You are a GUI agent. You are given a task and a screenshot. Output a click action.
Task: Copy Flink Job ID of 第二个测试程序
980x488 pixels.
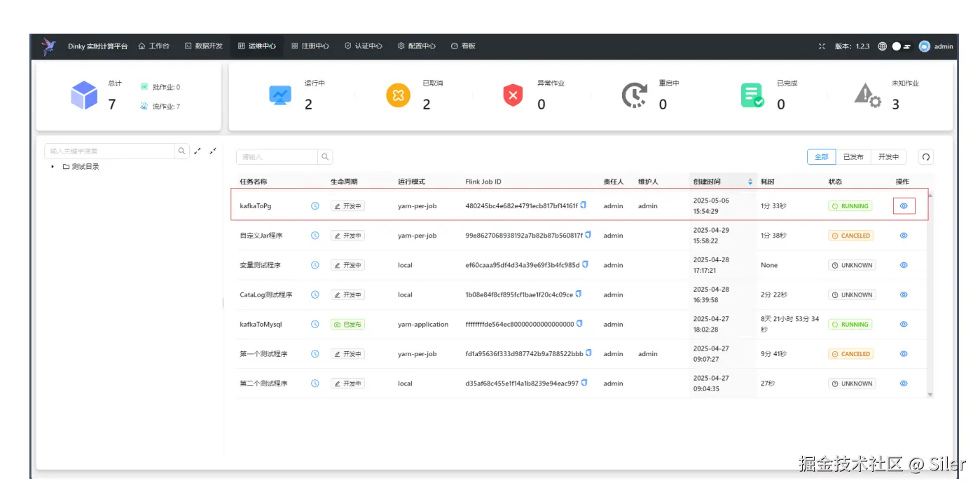[584, 383]
